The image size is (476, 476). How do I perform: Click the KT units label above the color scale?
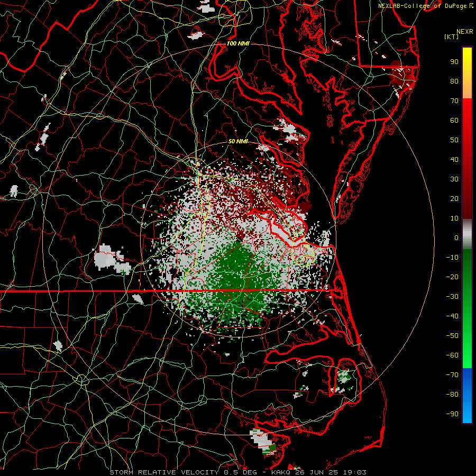tap(452, 36)
